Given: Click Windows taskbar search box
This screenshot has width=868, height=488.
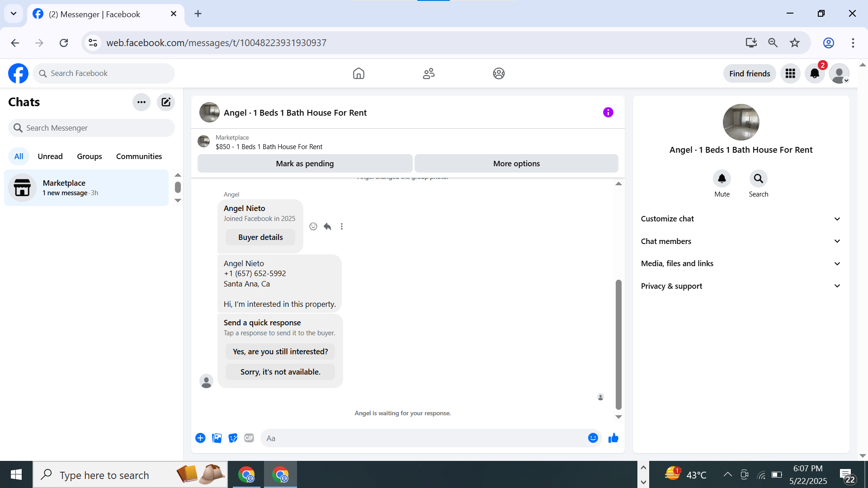Looking at the screenshot, I should click(x=130, y=474).
